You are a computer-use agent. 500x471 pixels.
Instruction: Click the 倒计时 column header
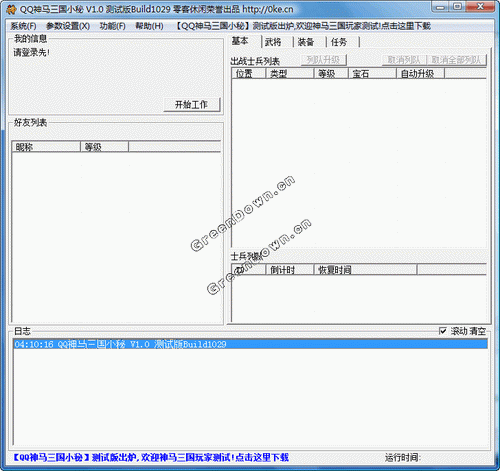point(289,269)
